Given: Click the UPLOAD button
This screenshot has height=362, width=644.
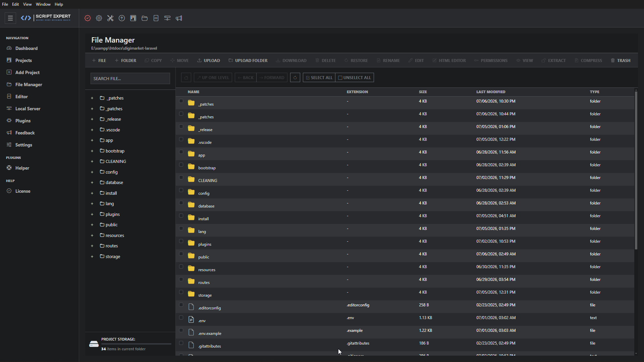Looking at the screenshot, I should tap(209, 60).
